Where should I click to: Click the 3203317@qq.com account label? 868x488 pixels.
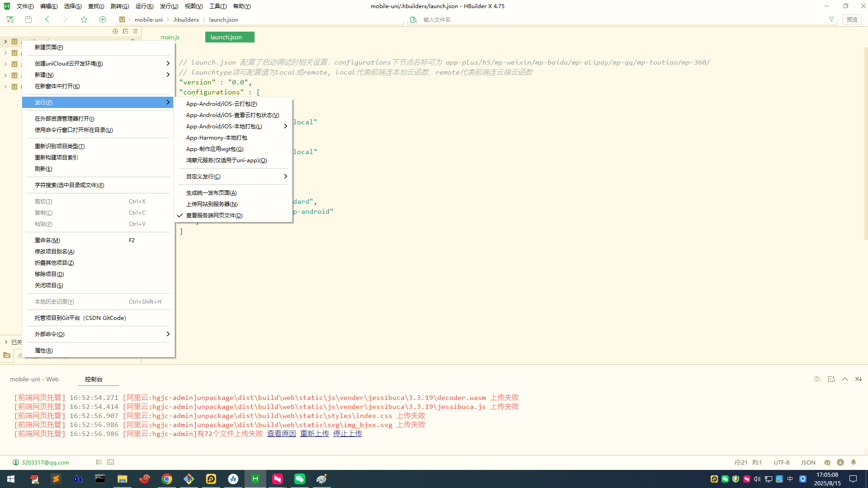[x=45, y=462]
